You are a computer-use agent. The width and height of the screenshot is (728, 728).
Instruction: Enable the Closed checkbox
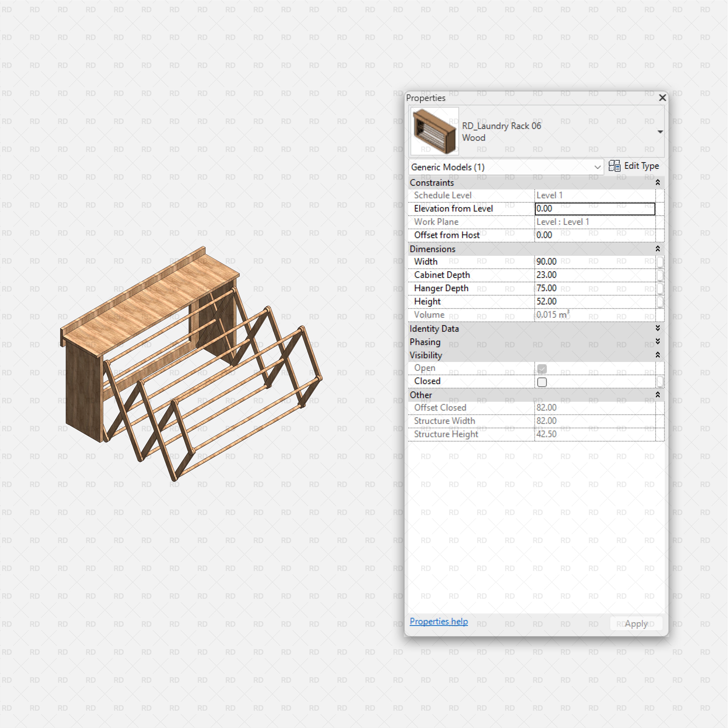coord(542,382)
